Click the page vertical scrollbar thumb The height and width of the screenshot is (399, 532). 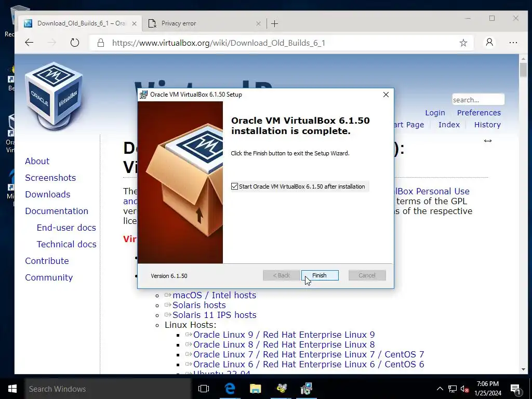523,70
